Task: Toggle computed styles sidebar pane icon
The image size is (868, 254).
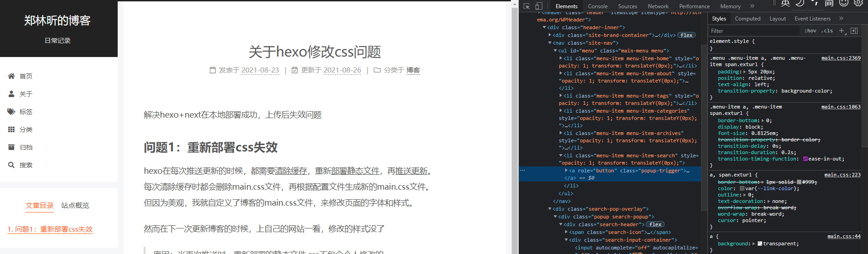Action: coord(854,31)
